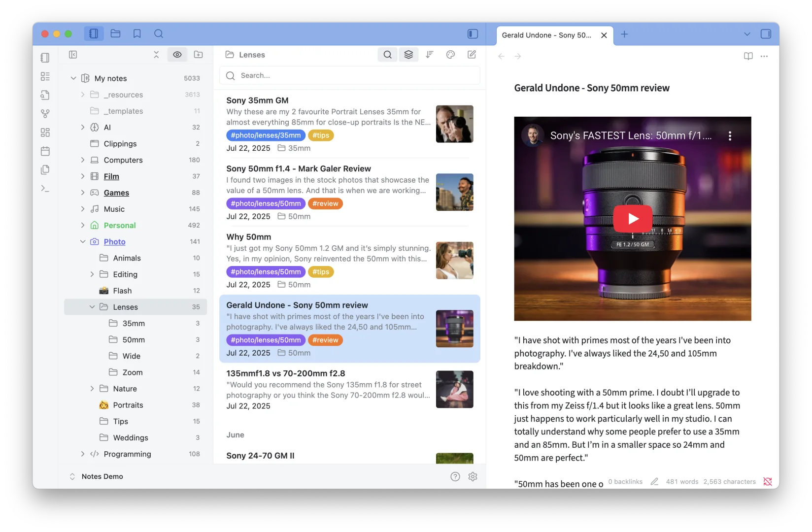Click the list-layout ribbon icon below the notebook
812x532 pixels.
(x=45, y=76)
